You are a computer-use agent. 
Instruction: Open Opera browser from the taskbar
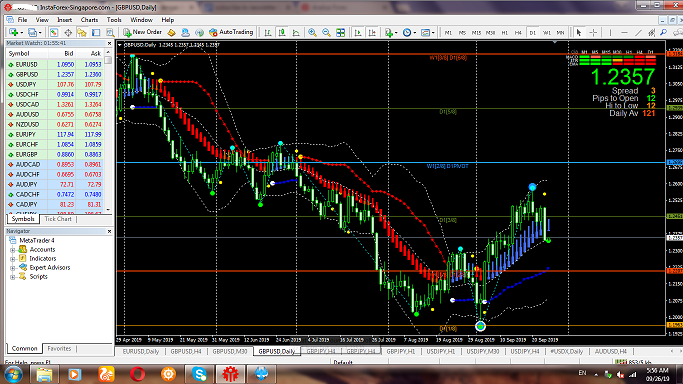click(137, 374)
